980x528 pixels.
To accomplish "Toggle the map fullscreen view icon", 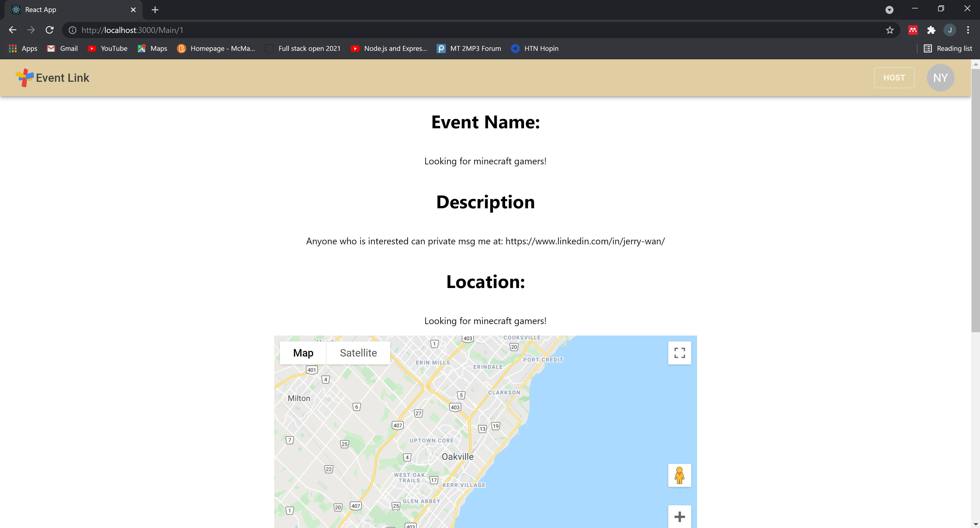I will pos(679,353).
